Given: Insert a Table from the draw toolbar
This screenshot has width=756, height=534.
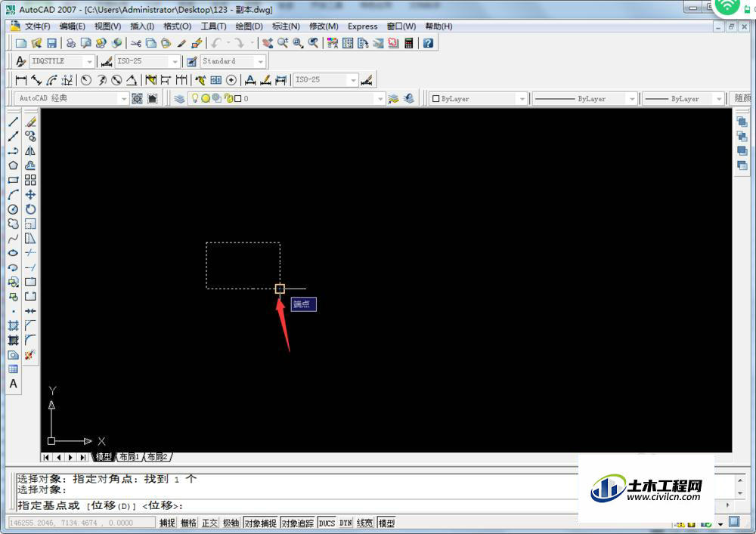Looking at the screenshot, I should point(13,369).
